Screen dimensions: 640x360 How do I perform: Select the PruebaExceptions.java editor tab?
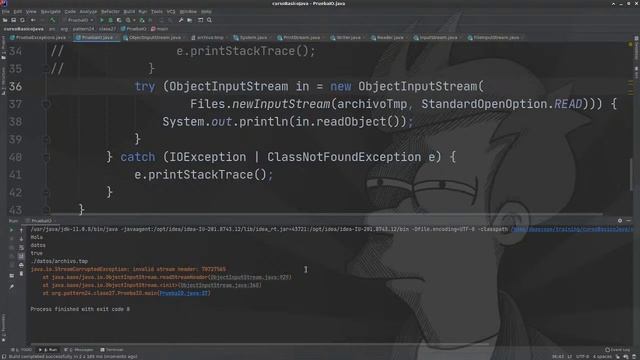(40, 38)
